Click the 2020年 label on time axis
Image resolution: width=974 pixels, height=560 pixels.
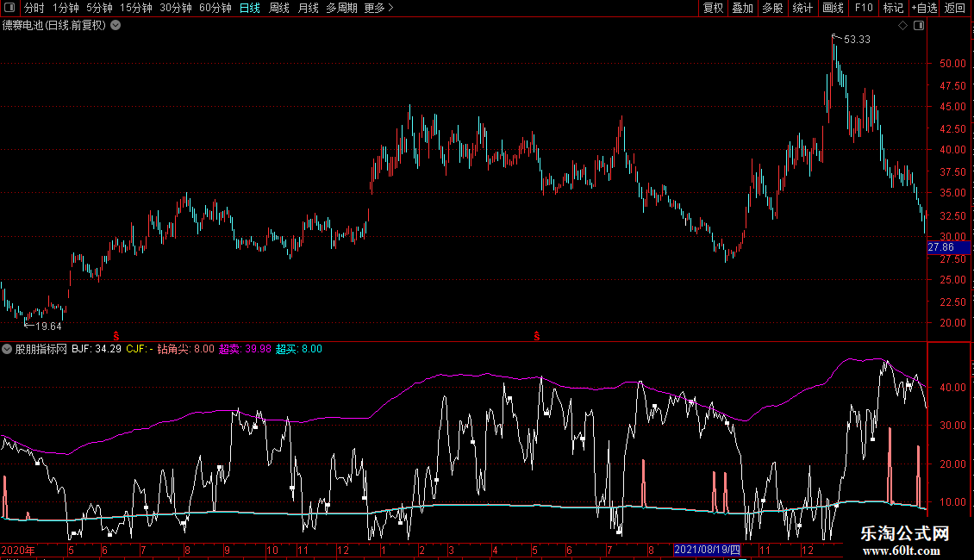tap(18, 550)
